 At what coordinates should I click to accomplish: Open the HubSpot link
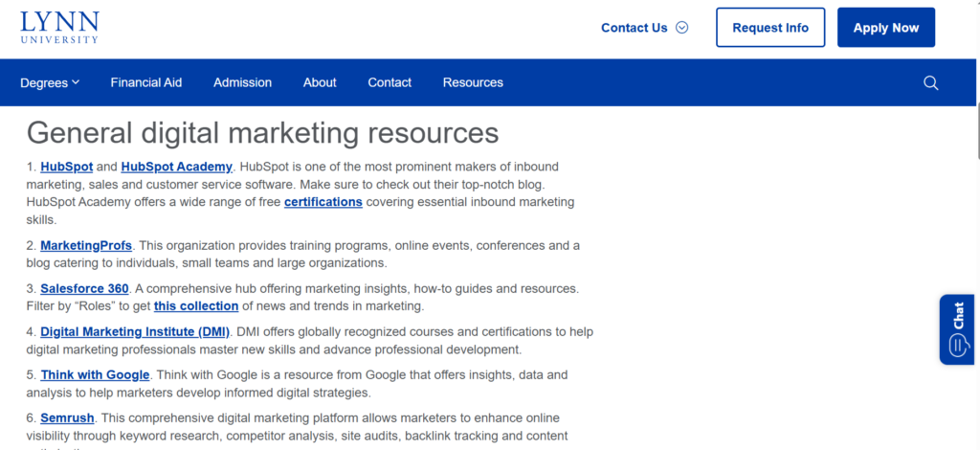[67, 167]
